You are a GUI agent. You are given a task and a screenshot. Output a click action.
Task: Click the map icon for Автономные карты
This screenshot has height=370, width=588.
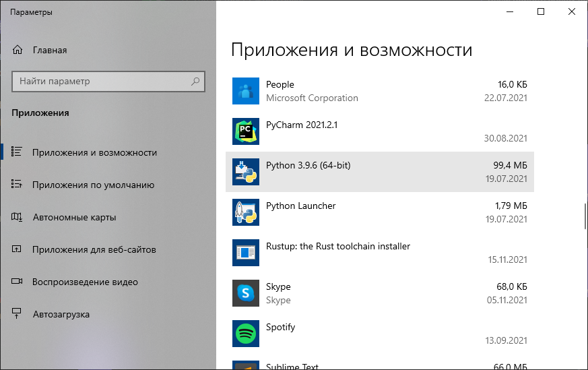click(x=16, y=216)
